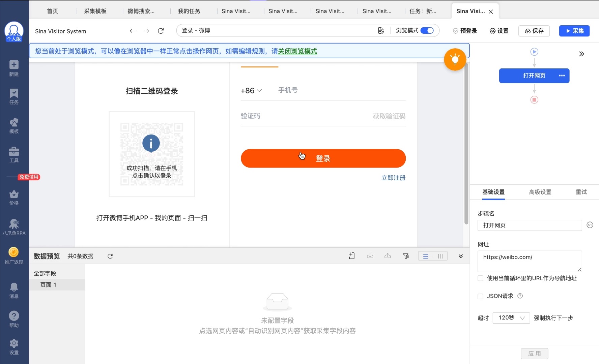This screenshot has height=364, width=599.
Task: Check the JSON请求 checkbox
Action: [481, 296]
